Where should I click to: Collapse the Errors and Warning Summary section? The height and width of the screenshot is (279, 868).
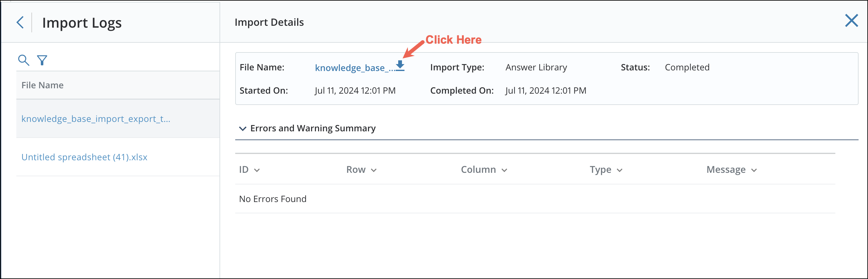click(243, 129)
